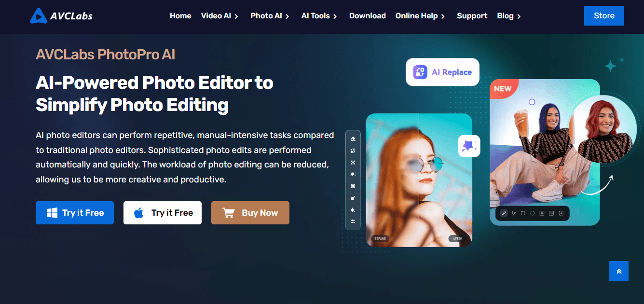Click Try it Free for Windows
This screenshot has width=644, height=304.
pos(74,213)
